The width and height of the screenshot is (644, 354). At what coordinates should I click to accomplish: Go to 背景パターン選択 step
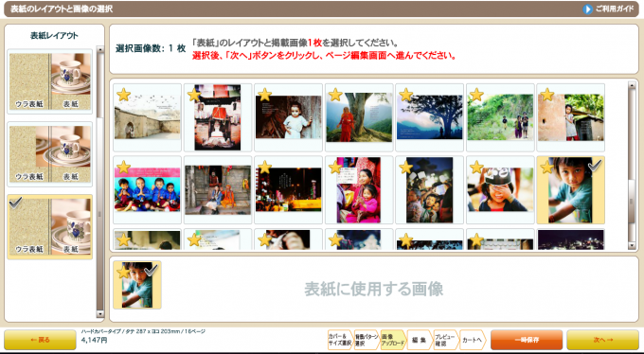point(367,340)
